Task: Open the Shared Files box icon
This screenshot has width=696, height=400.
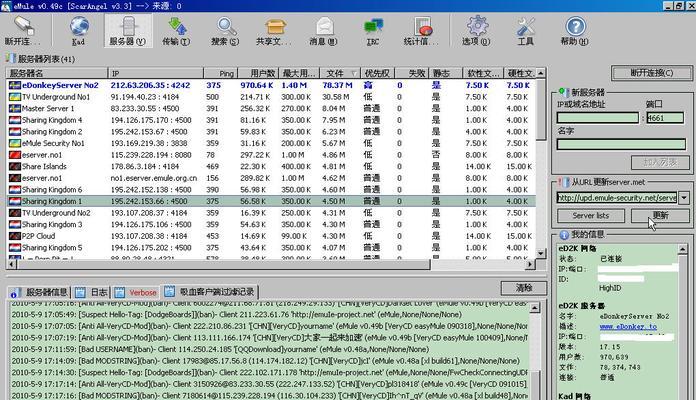Action: 275,27
